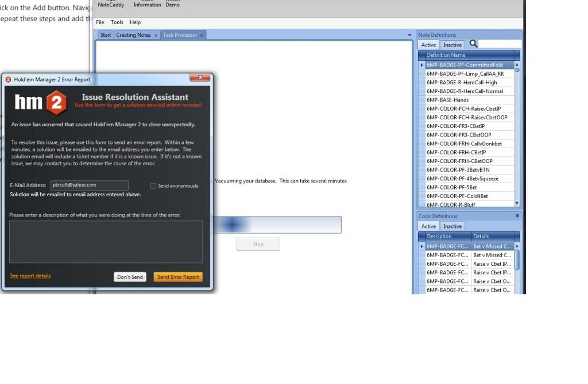Click the search magnifier in Note Definitions

(x=473, y=44)
